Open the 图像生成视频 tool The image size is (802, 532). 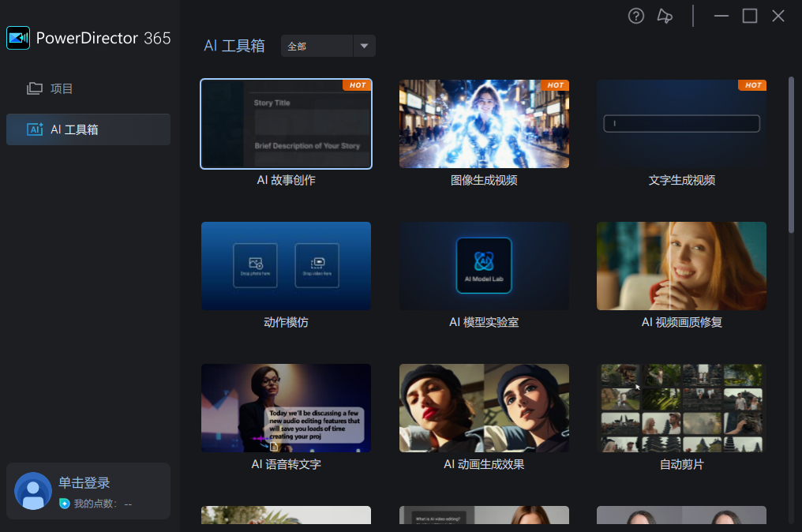coord(484,124)
